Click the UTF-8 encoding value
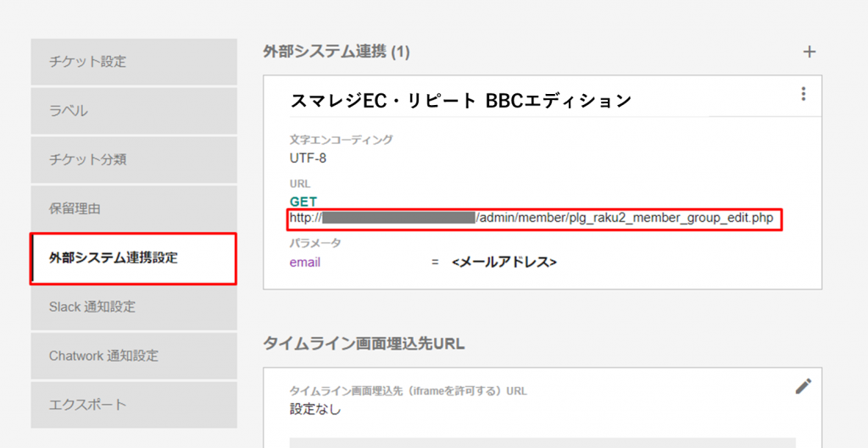 click(x=308, y=158)
